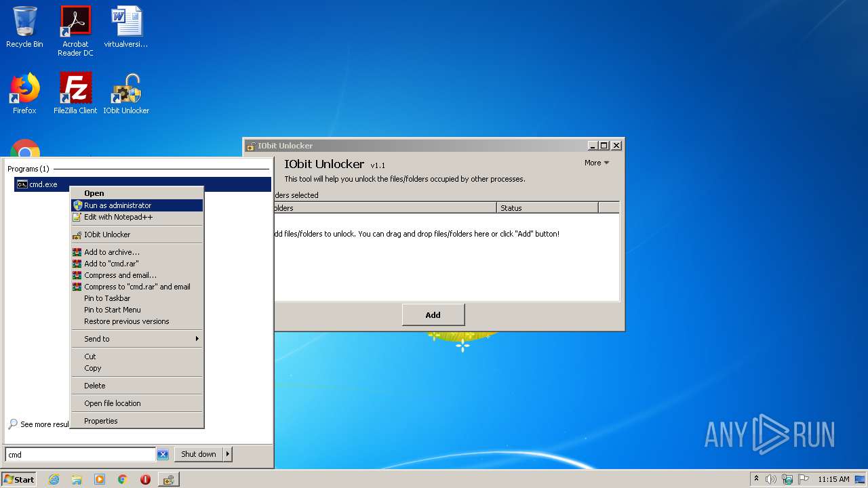Choose Add to archive...
The image size is (868, 488).
pos(137,252)
